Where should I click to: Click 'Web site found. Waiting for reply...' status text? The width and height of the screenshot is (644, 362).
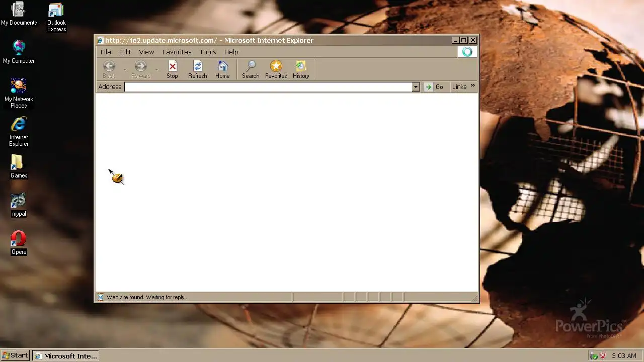pos(147,297)
